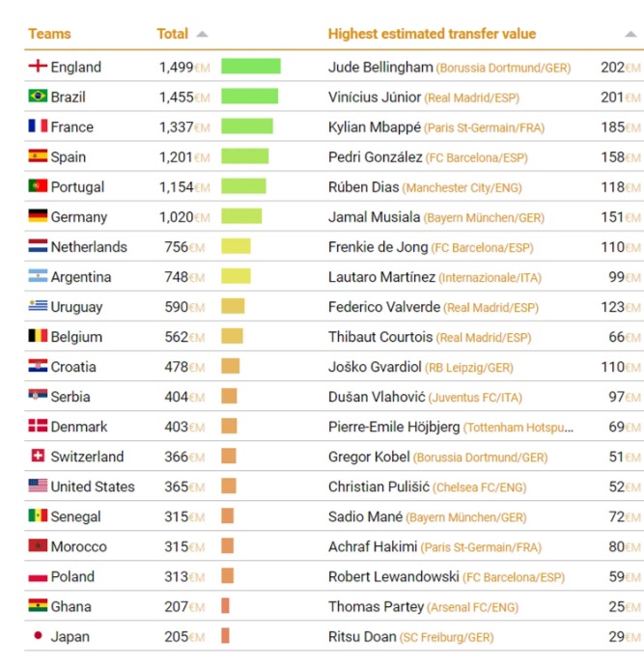Click the Total column header
This screenshot has height=666, width=644.
172,34
